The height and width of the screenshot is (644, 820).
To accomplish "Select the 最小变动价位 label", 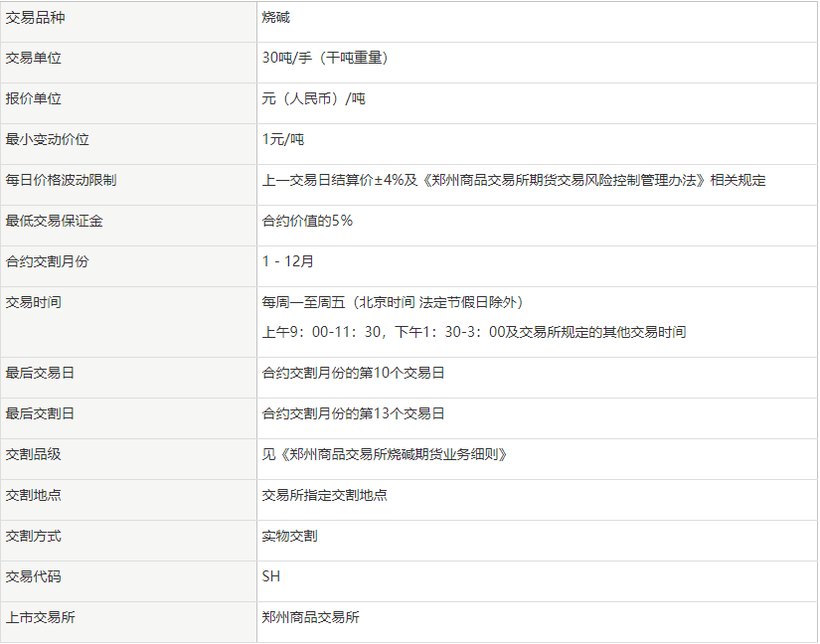I will click(47, 139).
